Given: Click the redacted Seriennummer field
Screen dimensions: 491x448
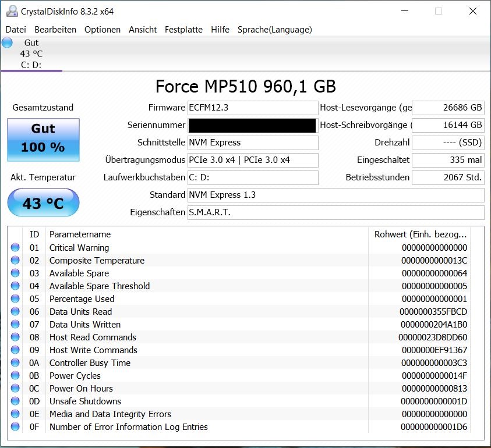Looking at the screenshot, I should click(253, 125).
